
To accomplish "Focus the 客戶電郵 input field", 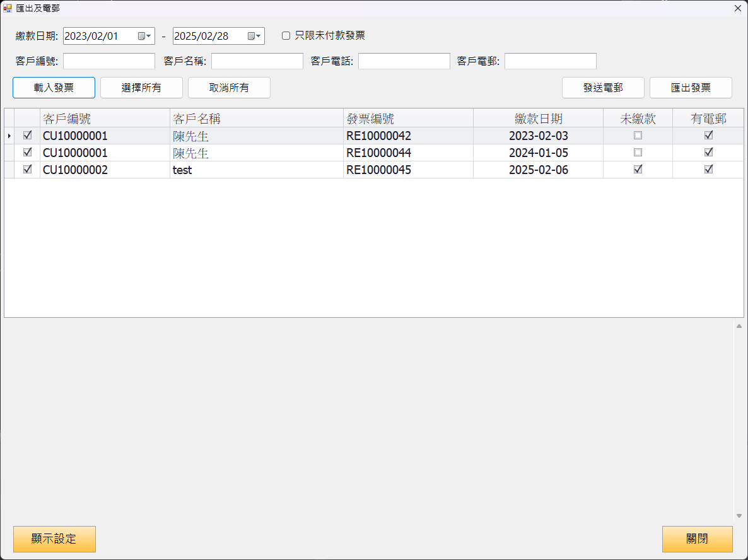I will (550, 61).
